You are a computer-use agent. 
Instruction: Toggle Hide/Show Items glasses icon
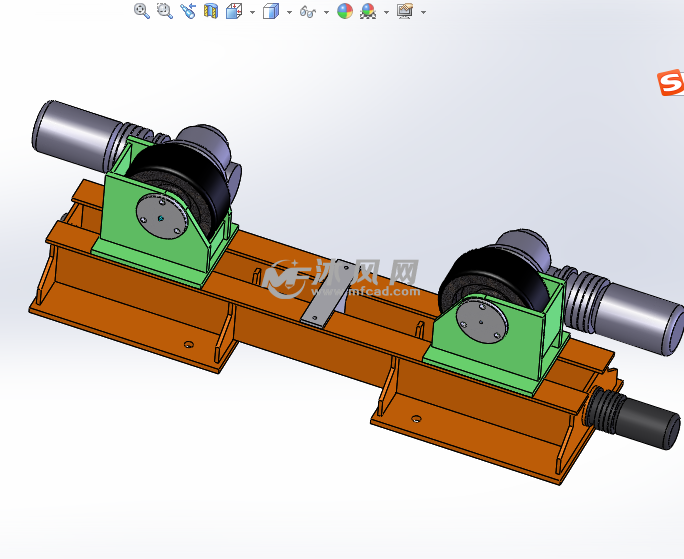[x=308, y=12]
